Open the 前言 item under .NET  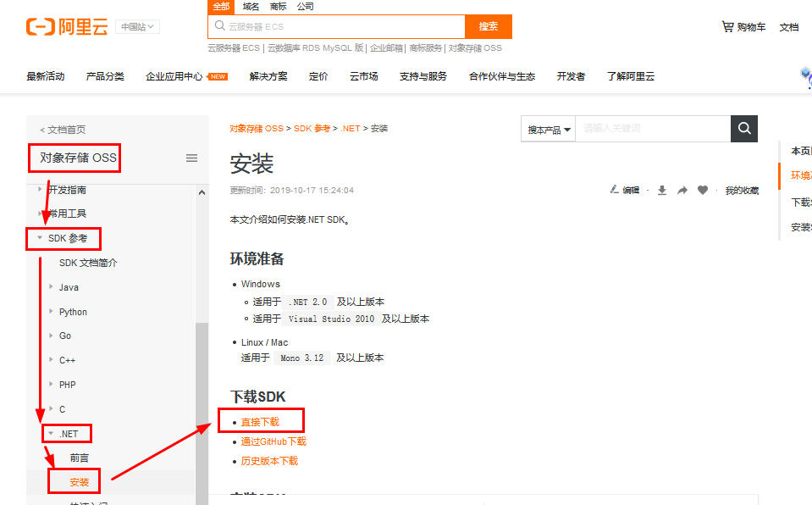coord(80,458)
